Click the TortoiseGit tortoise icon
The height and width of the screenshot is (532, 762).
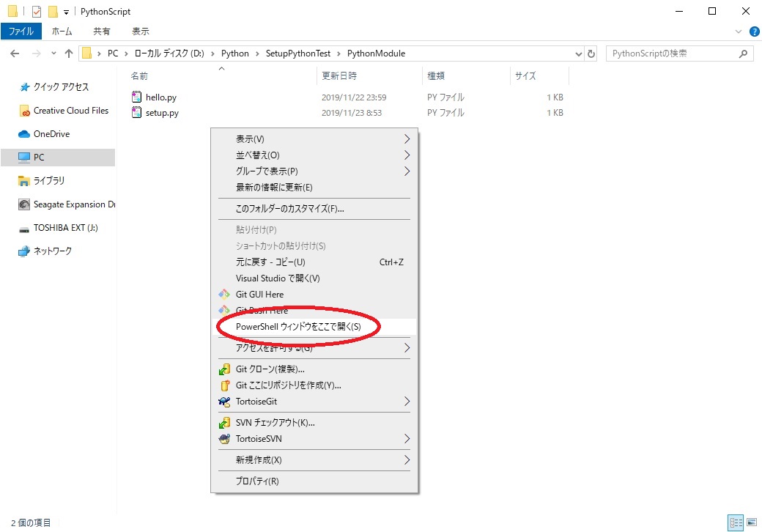click(224, 402)
